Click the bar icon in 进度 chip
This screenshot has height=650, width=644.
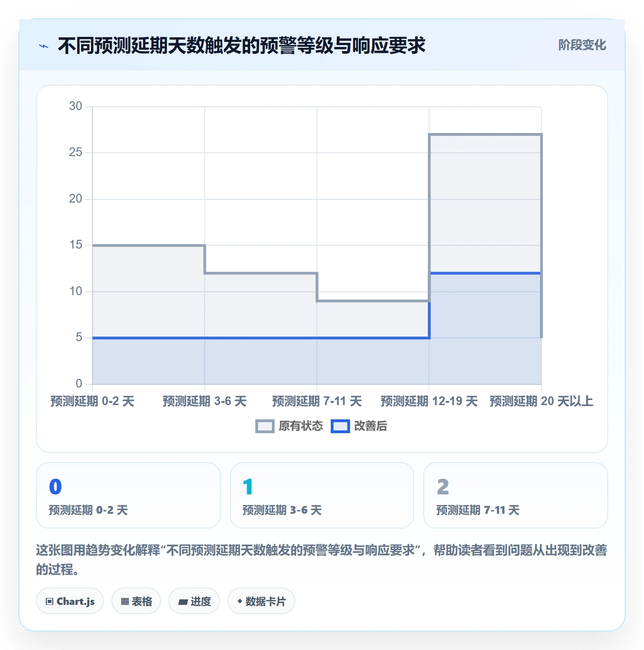pos(183,602)
